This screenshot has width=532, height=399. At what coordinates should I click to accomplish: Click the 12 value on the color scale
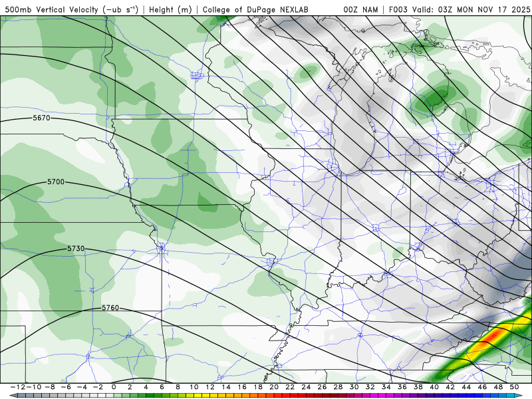click(210, 387)
